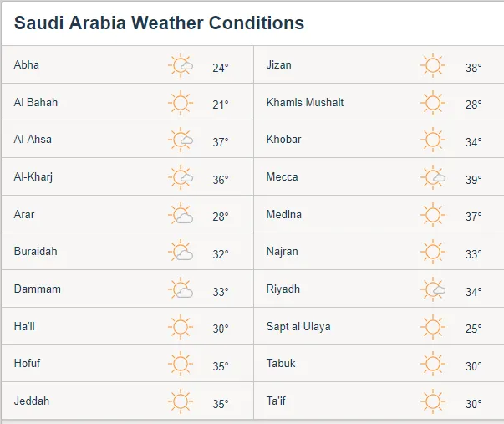Open the Najran weather link
Image resolution: width=504 pixels, height=424 pixels.
(x=282, y=251)
